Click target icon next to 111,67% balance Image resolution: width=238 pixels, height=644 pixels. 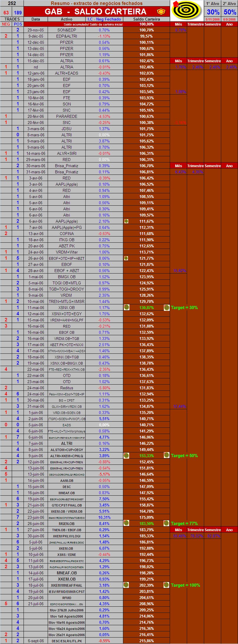[126, 221]
